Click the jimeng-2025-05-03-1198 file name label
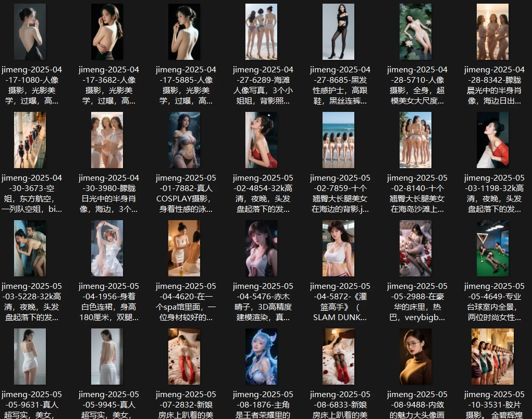This screenshot has height=419, width=532. (x=494, y=193)
